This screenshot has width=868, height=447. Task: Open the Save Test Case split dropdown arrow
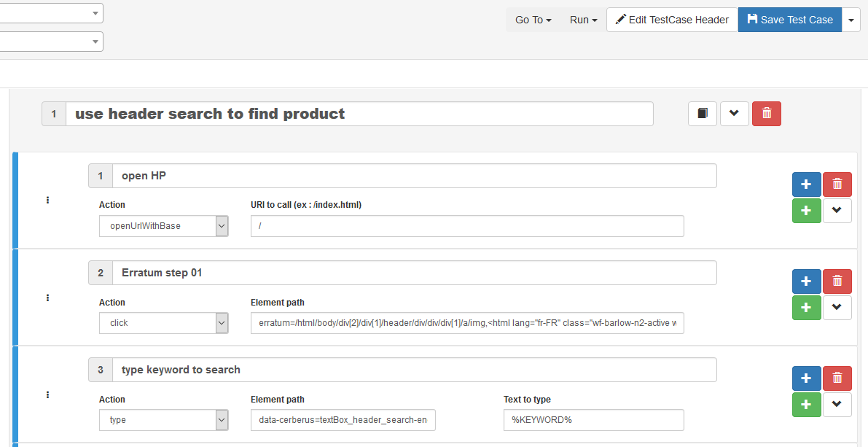tap(851, 20)
